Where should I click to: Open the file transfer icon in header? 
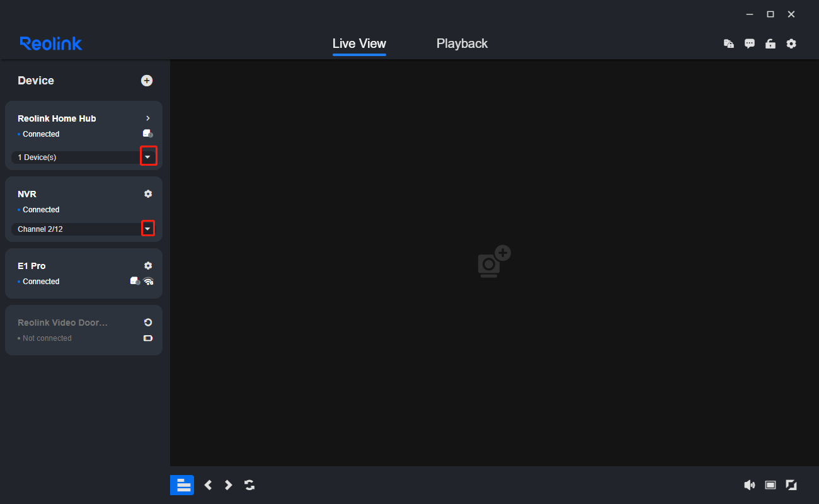point(729,43)
